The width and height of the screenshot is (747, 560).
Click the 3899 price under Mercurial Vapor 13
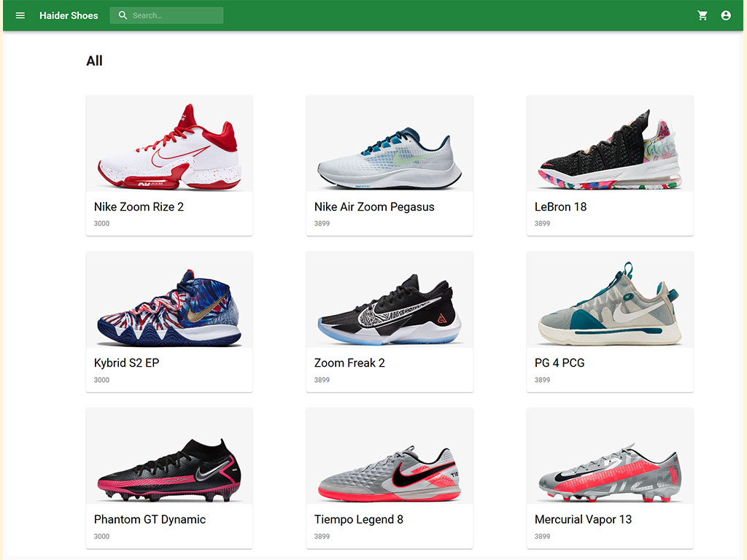pos(542,536)
